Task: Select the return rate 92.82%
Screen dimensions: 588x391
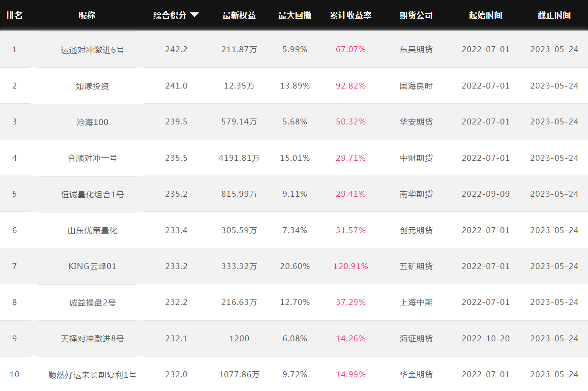Action: click(351, 86)
